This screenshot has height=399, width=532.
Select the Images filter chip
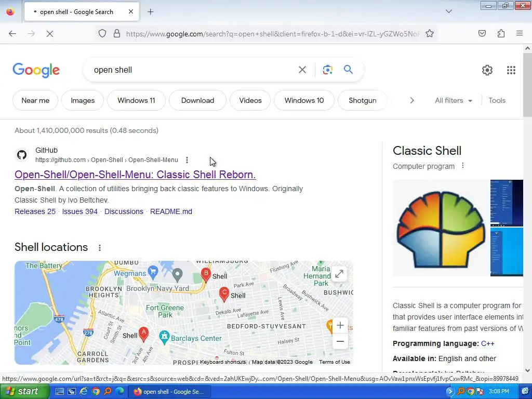(x=83, y=100)
